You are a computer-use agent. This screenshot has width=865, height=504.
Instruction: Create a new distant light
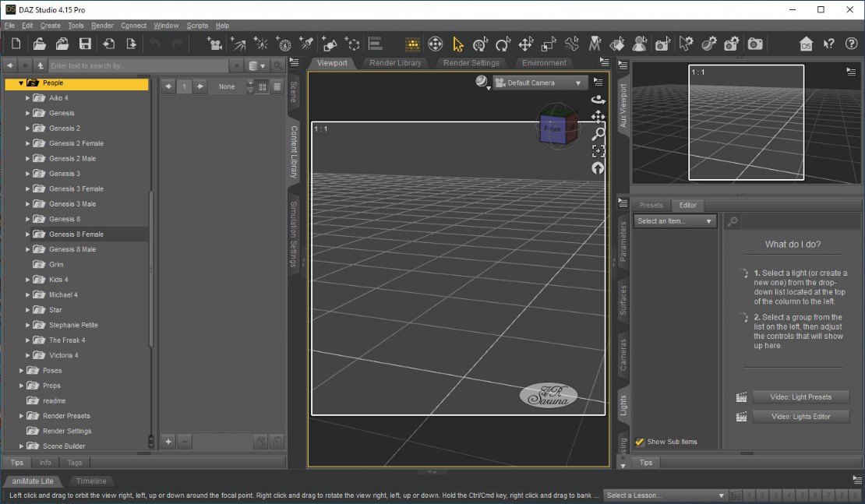[238, 44]
